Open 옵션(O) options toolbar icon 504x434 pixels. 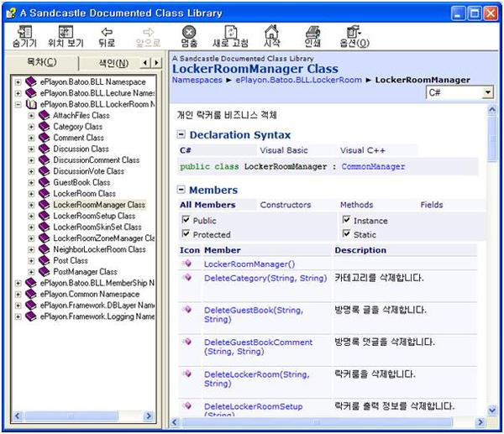(x=354, y=32)
